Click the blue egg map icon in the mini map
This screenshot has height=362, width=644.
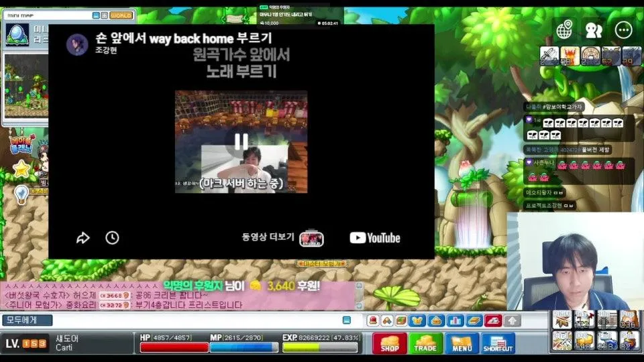pyautogui.click(x=17, y=34)
